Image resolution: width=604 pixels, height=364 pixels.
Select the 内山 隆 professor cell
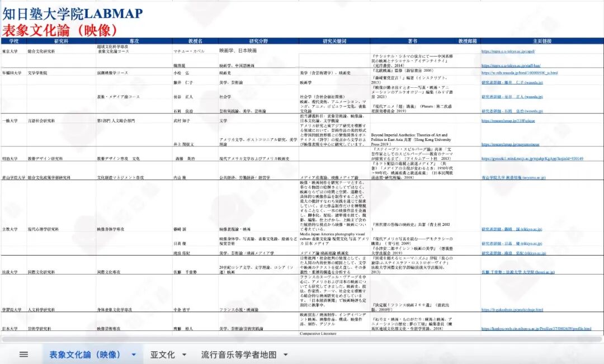pyautogui.click(x=180, y=178)
